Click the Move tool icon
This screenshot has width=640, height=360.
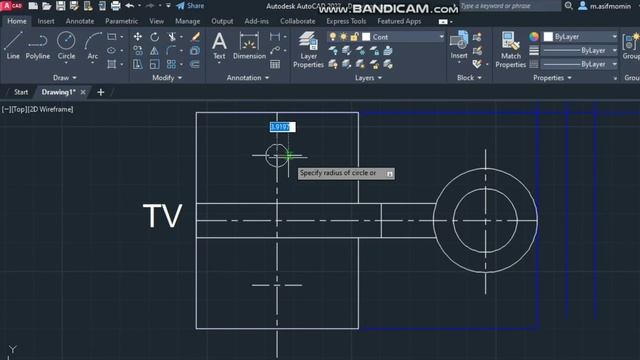click(x=138, y=37)
